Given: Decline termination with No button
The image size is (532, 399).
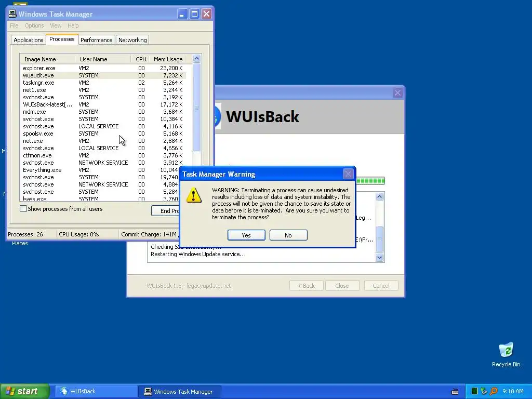Looking at the screenshot, I should tap(288, 235).
